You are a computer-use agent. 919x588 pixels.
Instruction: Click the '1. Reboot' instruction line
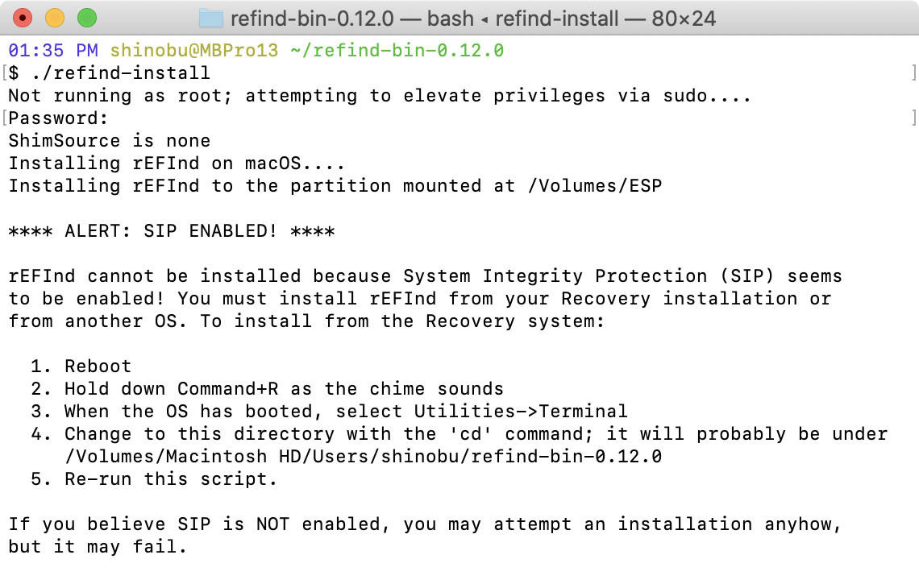coord(81,366)
